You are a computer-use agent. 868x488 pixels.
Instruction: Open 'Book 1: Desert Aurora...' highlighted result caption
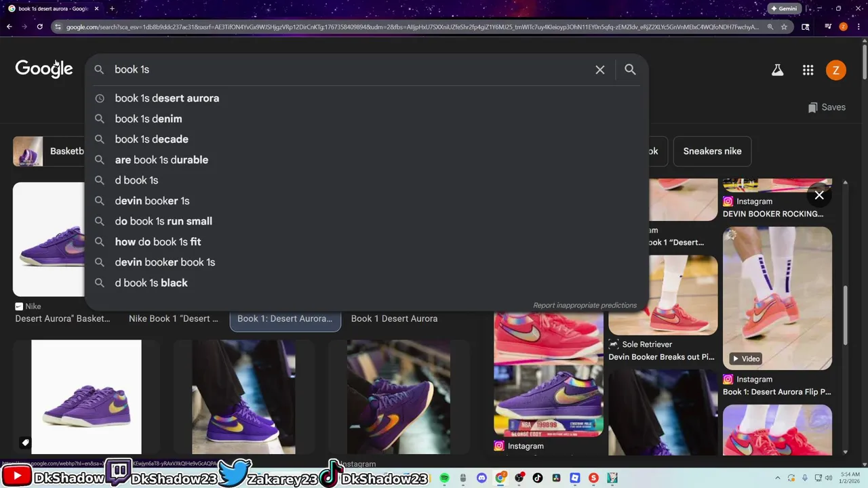click(285, 319)
